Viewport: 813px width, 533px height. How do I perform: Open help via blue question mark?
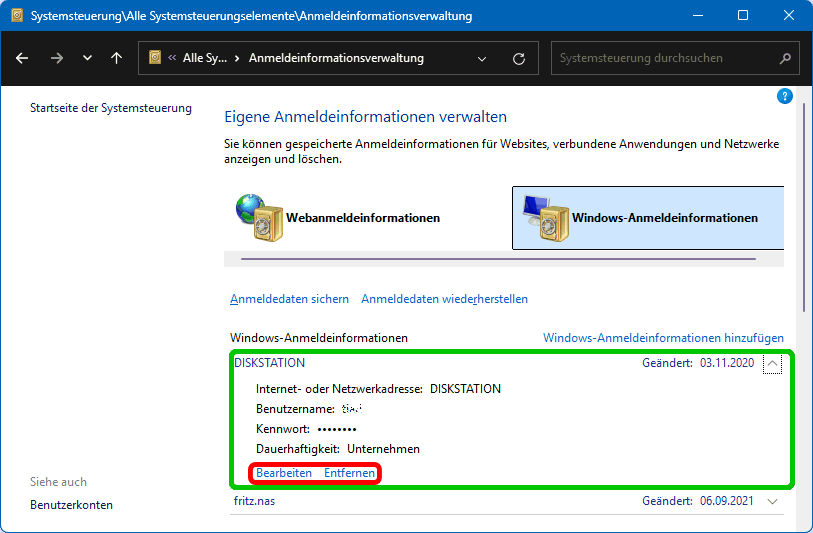(x=785, y=96)
